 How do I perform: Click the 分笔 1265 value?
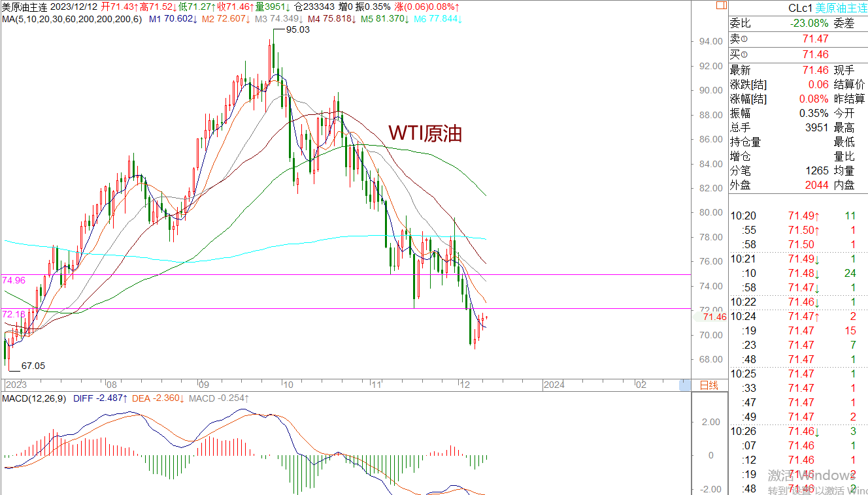click(x=817, y=171)
